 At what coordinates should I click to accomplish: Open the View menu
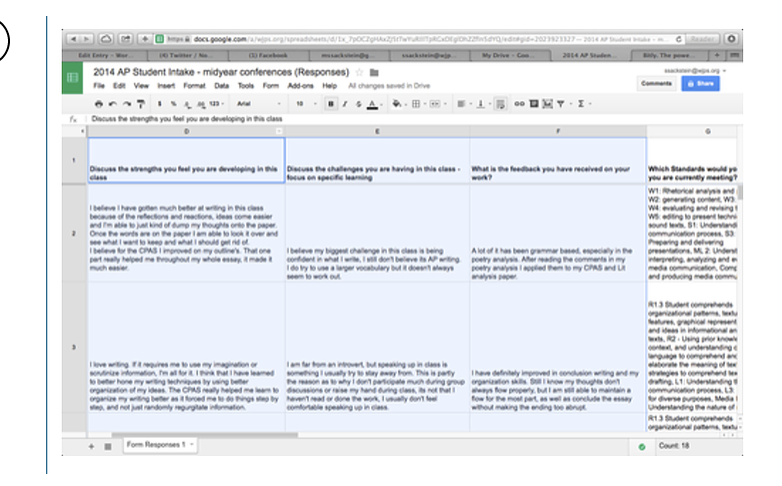coord(141,86)
